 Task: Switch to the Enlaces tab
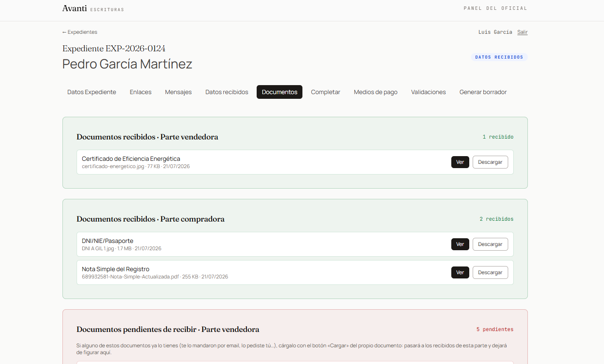coord(141,92)
